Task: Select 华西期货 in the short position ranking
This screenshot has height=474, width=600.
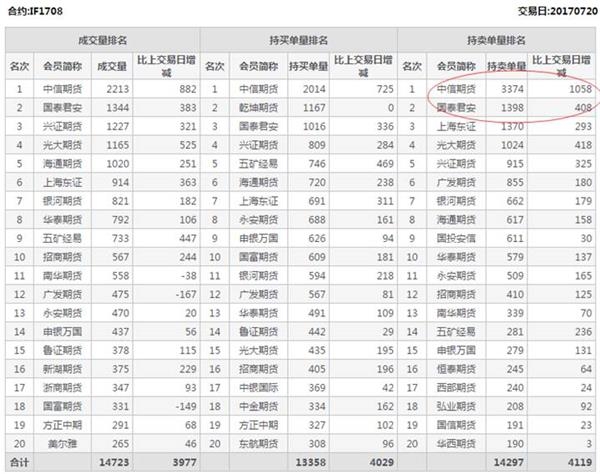Action: pos(453,443)
